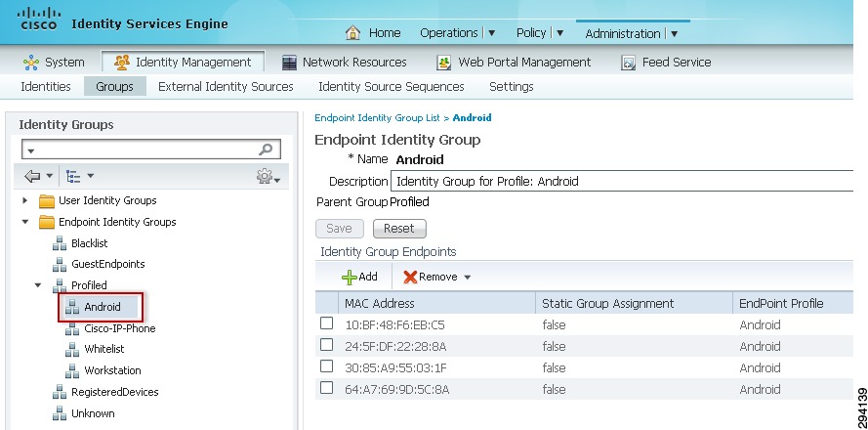This screenshot has width=868, height=430.
Task: Click the Blacklist group icon
Action: pos(60,243)
